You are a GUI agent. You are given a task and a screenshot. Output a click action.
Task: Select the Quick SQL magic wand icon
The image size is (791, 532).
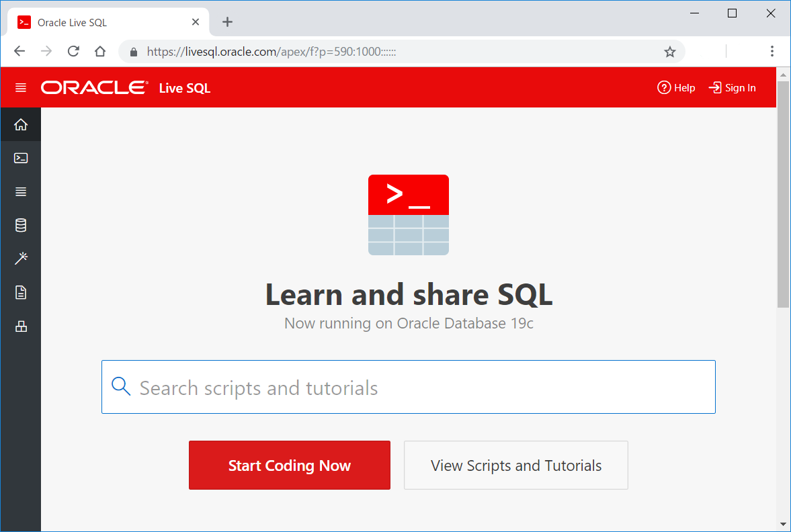coord(20,259)
